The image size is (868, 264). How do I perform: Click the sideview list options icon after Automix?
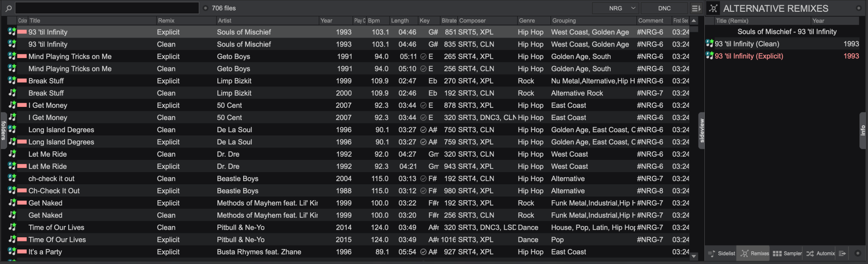pyautogui.click(x=842, y=253)
